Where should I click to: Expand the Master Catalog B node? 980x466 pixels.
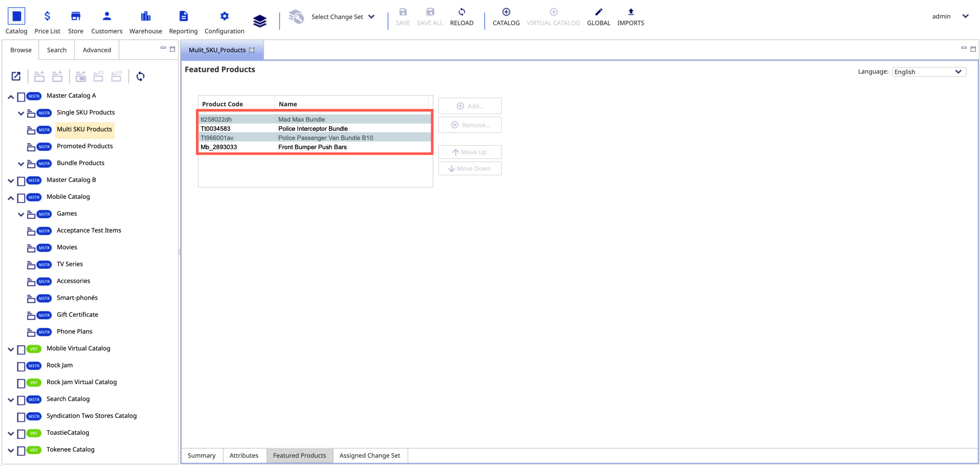point(11,180)
